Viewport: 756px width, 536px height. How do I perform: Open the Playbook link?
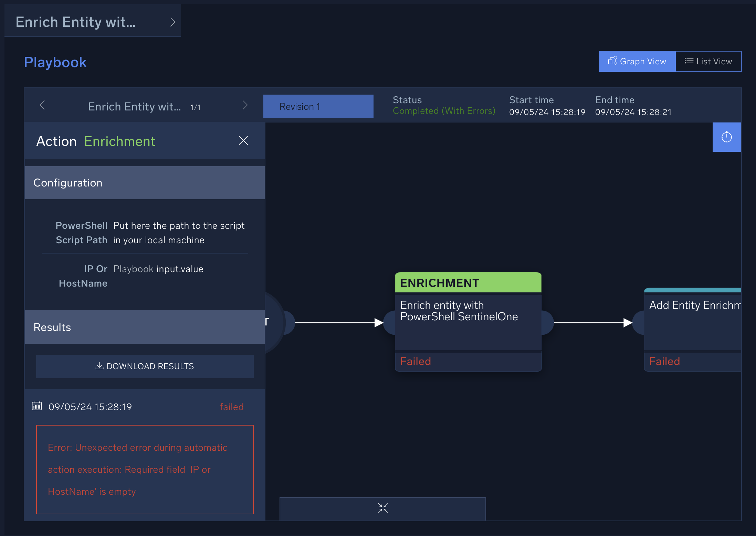(x=55, y=62)
